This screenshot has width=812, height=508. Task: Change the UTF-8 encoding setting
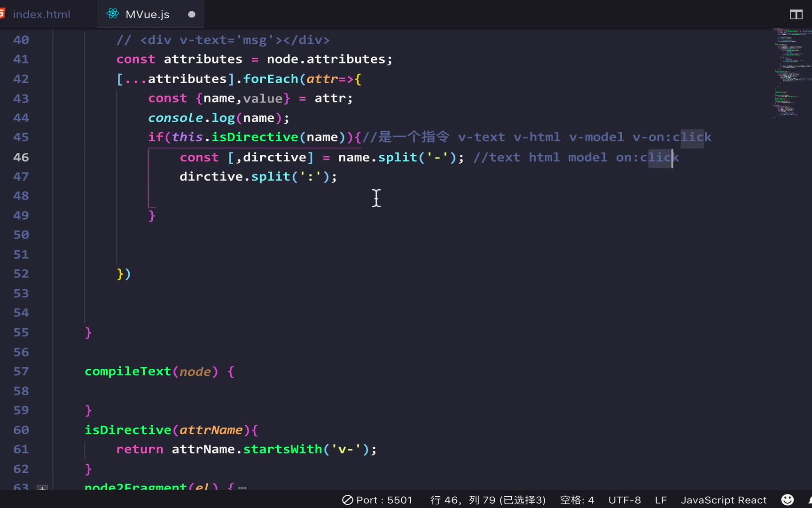[x=625, y=500]
